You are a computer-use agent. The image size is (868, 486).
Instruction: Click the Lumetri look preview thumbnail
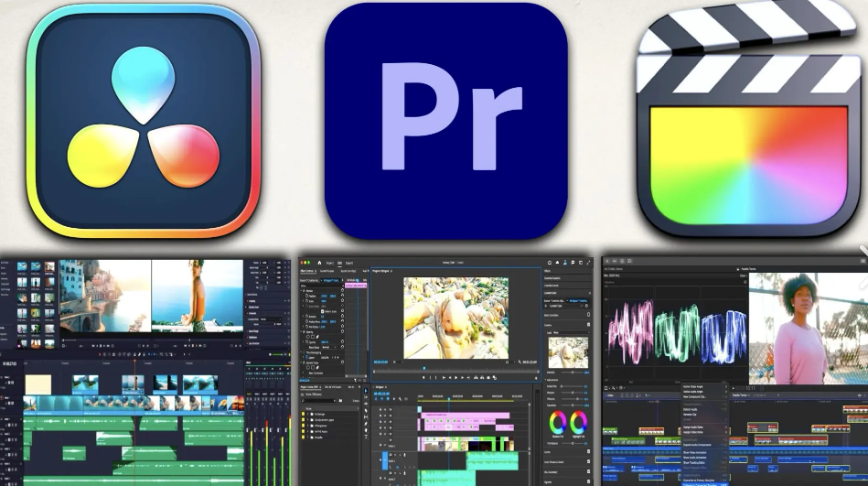tap(568, 351)
